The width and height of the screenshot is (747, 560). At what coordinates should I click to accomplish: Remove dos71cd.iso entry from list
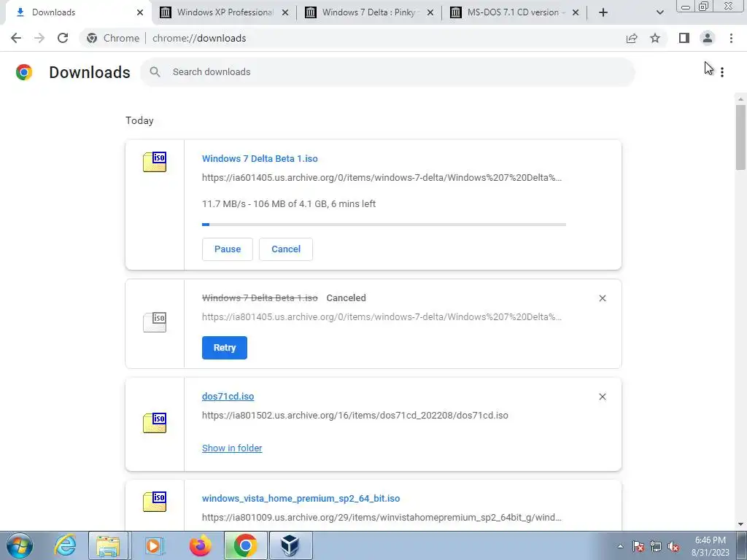602,397
